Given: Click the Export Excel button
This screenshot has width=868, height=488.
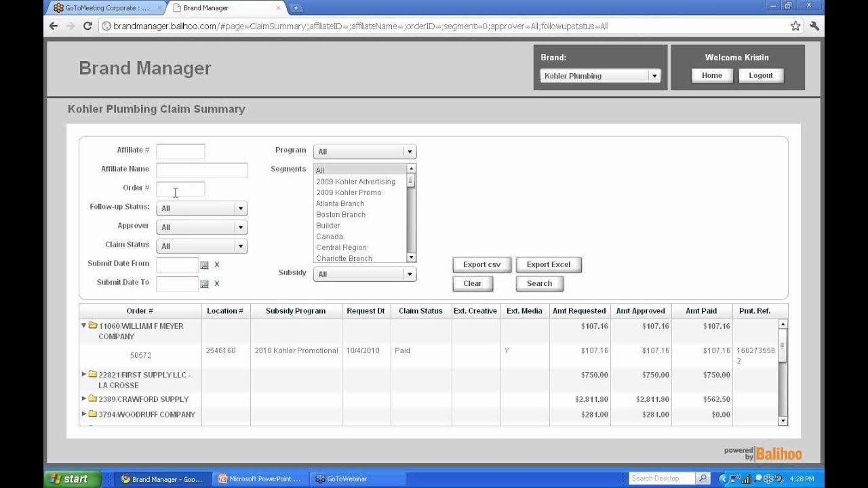Looking at the screenshot, I should click(549, 265).
